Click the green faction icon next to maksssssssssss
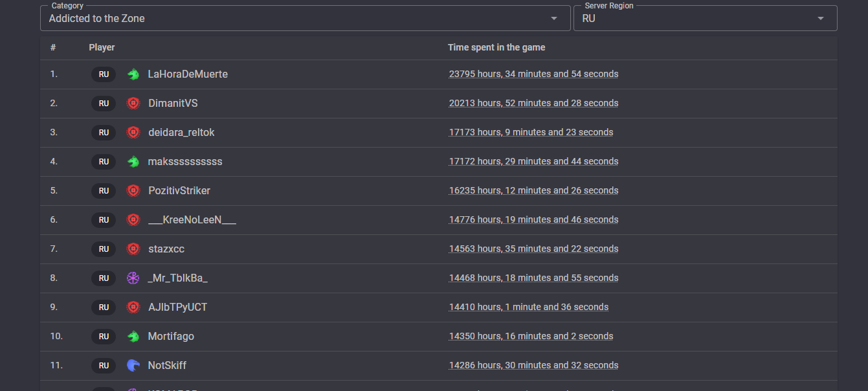The height and width of the screenshot is (391, 868). click(x=133, y=162)
